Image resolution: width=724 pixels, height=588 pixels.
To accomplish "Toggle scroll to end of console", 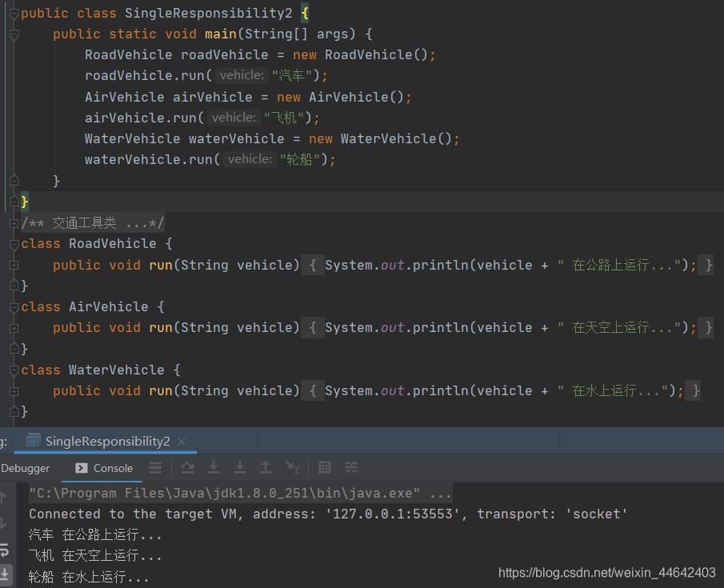I will point(4,574).
